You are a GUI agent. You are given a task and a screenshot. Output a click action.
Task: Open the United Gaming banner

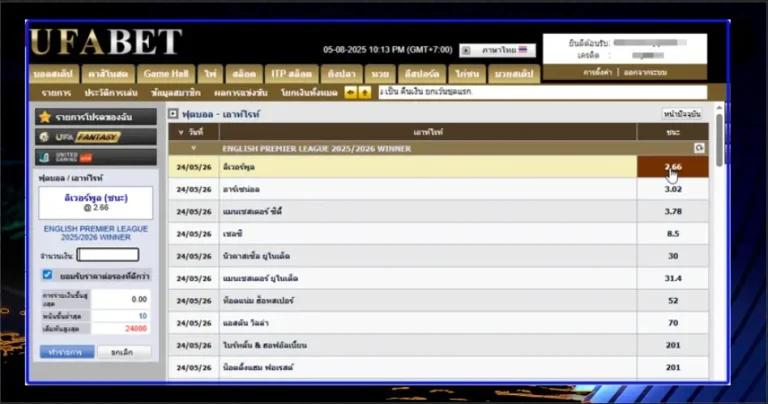[x=95, y=157]
